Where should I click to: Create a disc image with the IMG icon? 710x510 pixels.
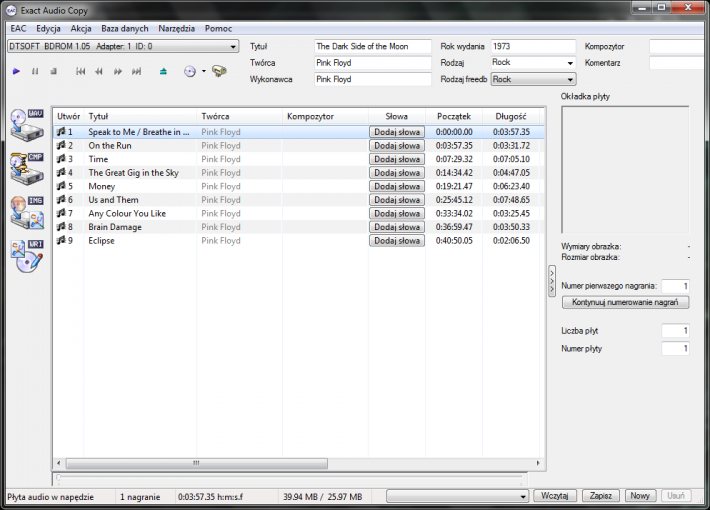click(27, 212)
